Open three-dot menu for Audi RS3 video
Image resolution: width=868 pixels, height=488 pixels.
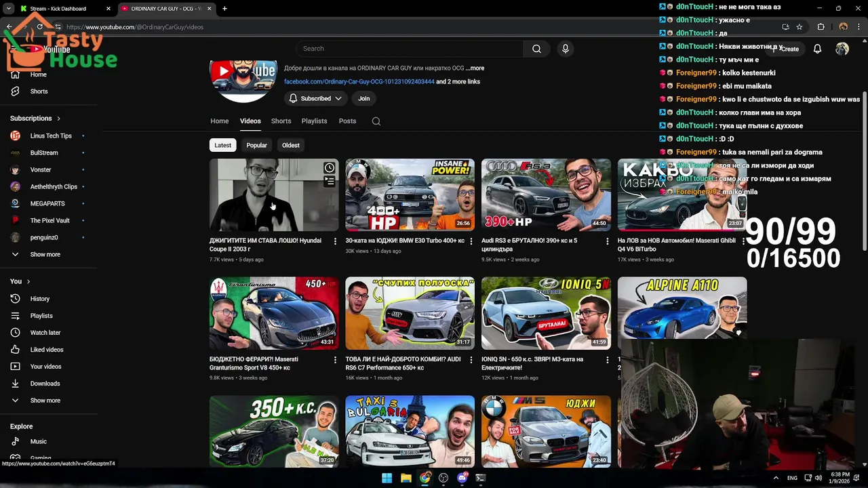(x=607, y=241)
